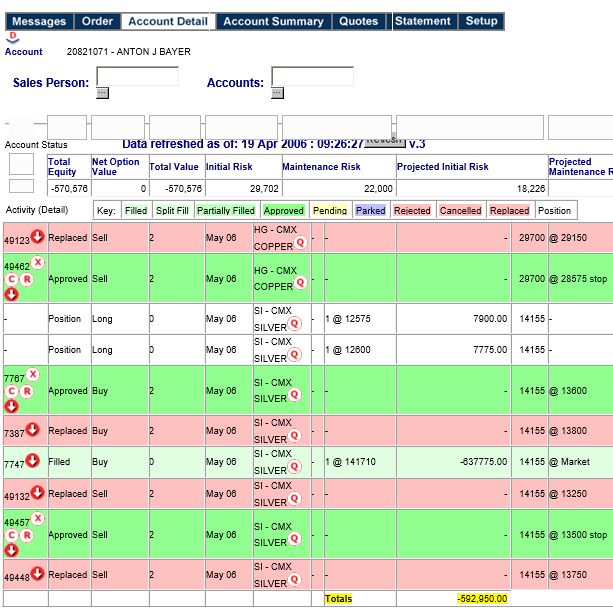Click the R icon on order 7767
Image resolution: width=613 pixels, height=609 pixels.
point(27,391)
